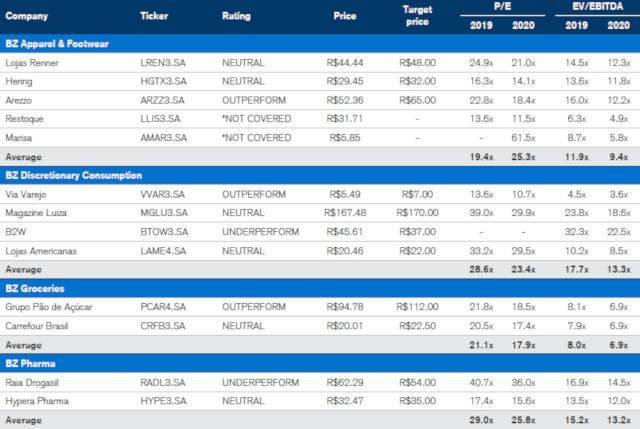Screen dimensions: 640x429
Task: Click the 19.4x apparel average P/E
Action: coord(481,157)
